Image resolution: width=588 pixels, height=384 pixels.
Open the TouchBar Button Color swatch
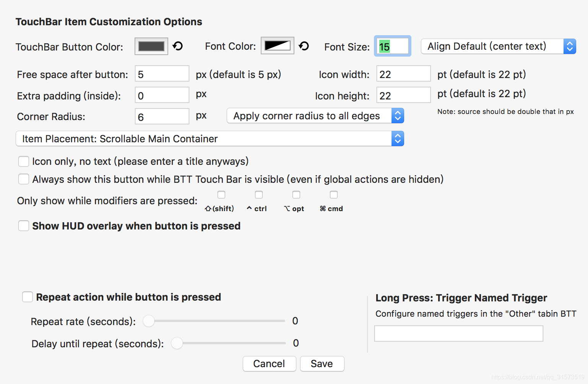[151, 46]
